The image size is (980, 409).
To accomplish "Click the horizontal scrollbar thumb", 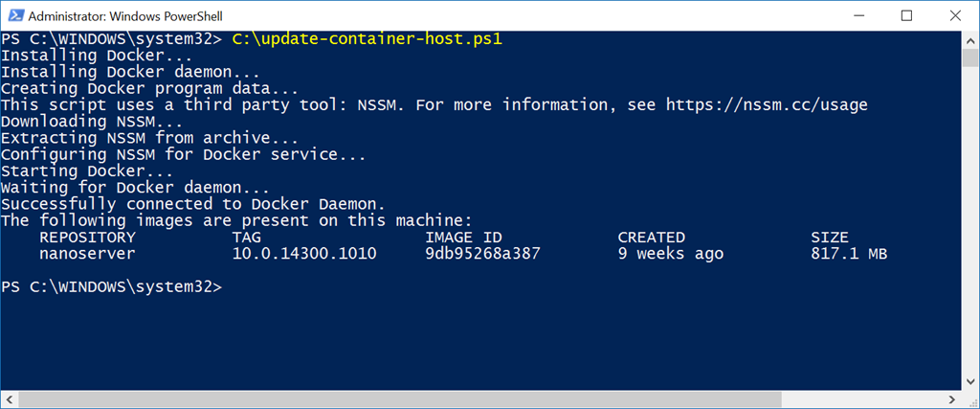I will tap(399, 399).
